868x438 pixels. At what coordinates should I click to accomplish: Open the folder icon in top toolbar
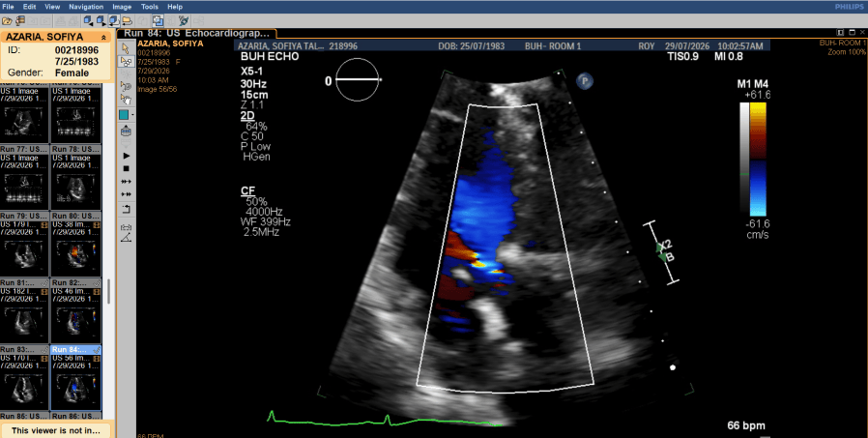7,21
